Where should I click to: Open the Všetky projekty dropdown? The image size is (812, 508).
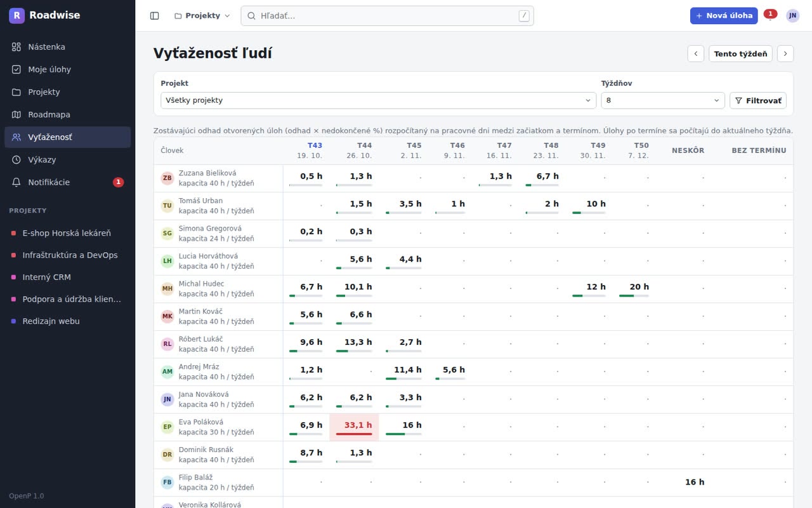pos(379,100)
